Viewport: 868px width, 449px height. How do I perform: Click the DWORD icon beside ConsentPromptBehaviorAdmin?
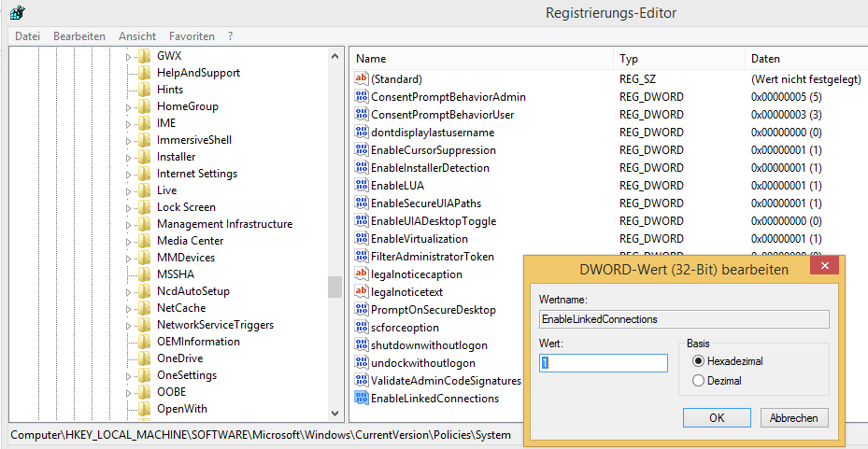pyautogui.click(x=362, y=97)
